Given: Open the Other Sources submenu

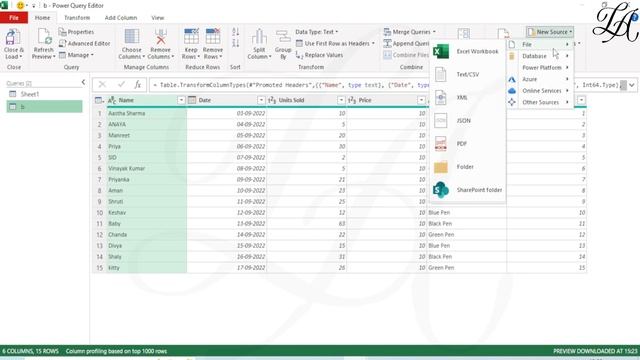Looking at the screenshot, I should [540, 102].
